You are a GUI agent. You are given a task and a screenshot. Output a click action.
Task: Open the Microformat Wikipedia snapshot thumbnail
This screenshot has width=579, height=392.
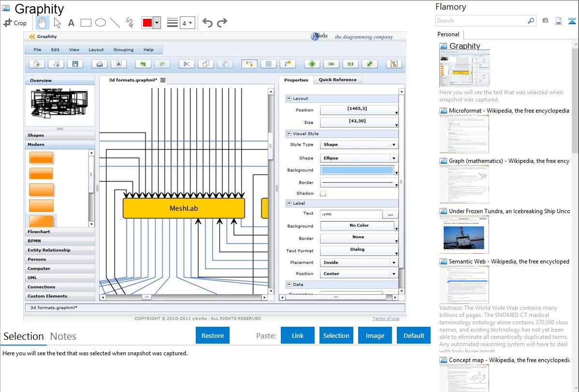(x=464, y=134)
